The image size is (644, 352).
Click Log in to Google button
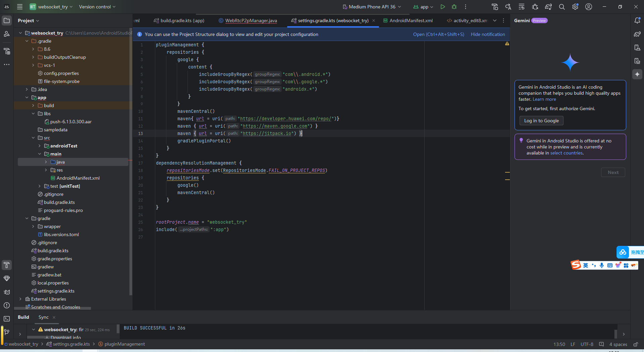pos(541,121)
